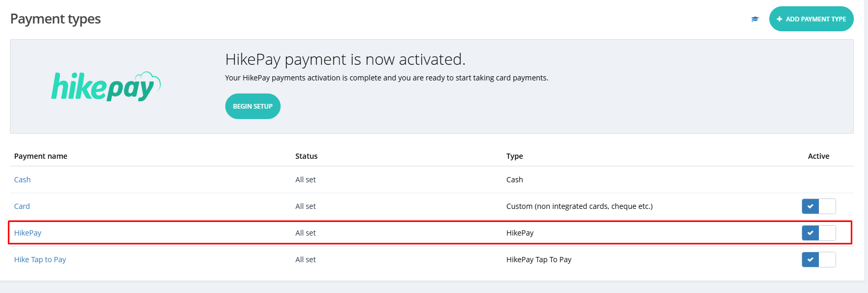Open the Cash payment type

coord(22,180)
